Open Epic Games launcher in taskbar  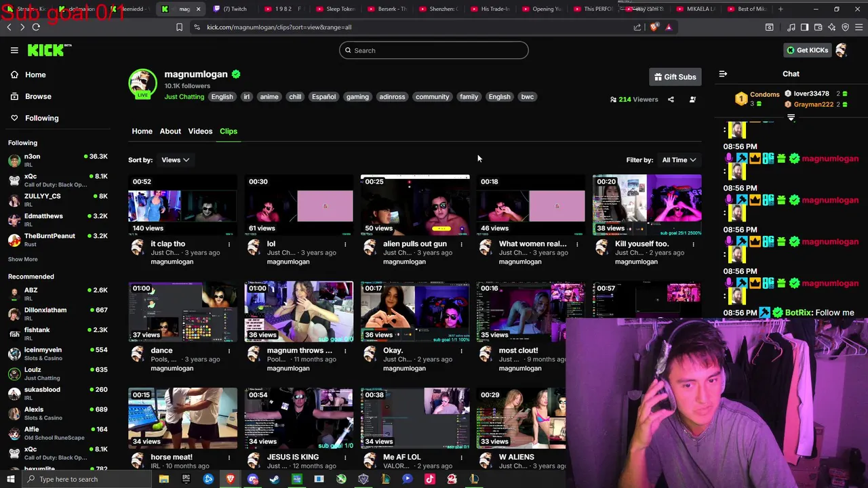186,479
